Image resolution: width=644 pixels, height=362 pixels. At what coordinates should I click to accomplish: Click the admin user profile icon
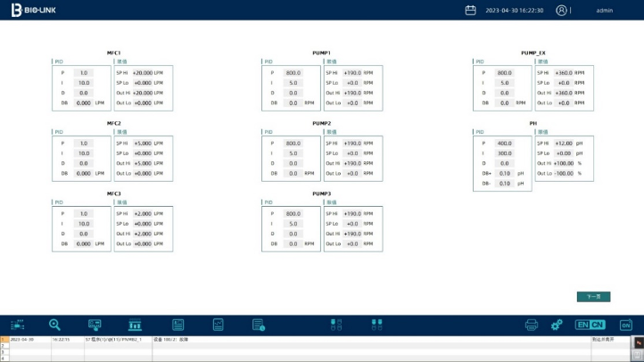pos(561,10)
